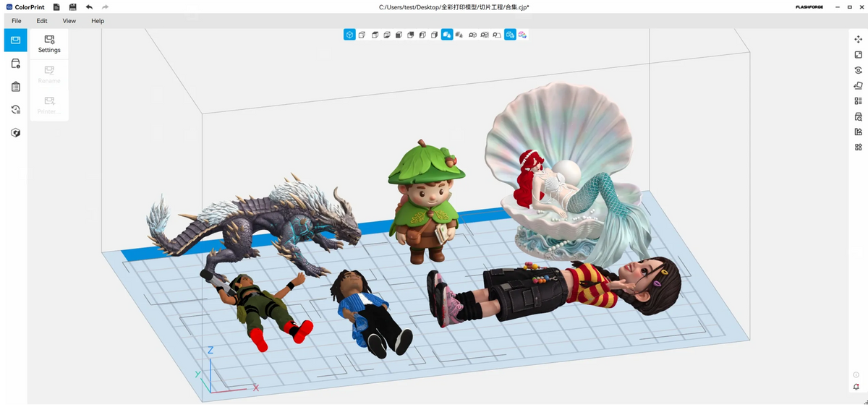This screenshot has width=868, height=407.
Task: Select the seventh view cube in the toolbar
Action: (422, 34)
